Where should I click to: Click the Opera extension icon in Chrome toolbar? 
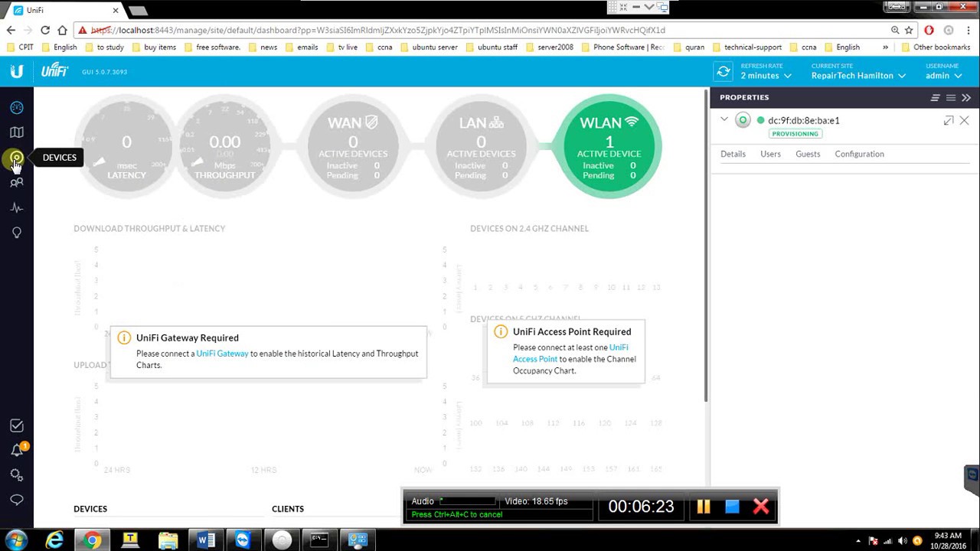(x=929, y=30)
